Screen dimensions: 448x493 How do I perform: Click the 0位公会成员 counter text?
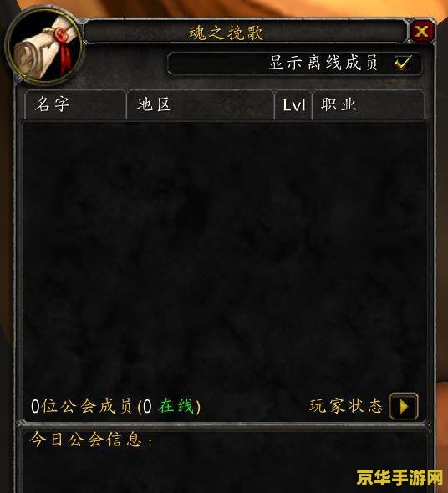82,406
